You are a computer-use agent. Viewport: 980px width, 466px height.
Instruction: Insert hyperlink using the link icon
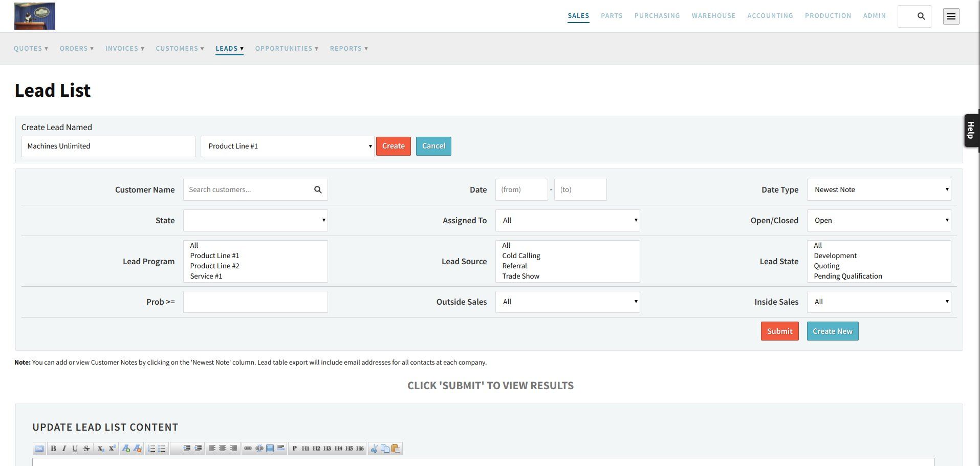[x=248, y=449]
